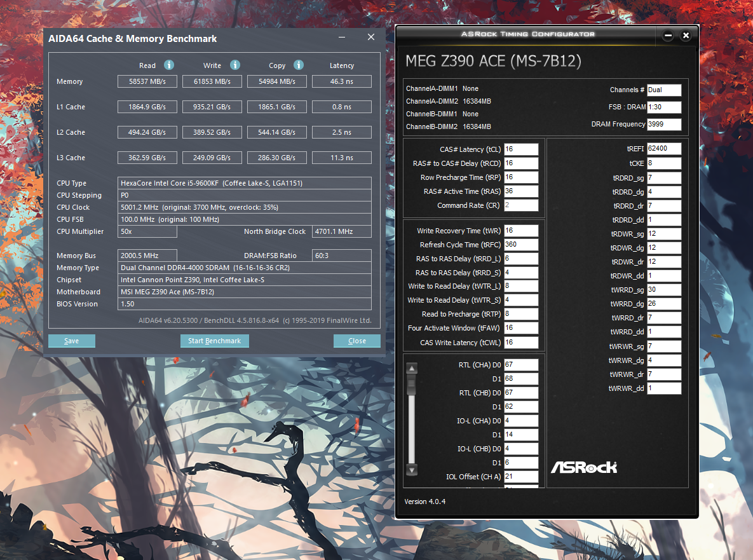Click scroll down arrow in RTL list
The image size is (753, 560).
[x=412, y=470]
